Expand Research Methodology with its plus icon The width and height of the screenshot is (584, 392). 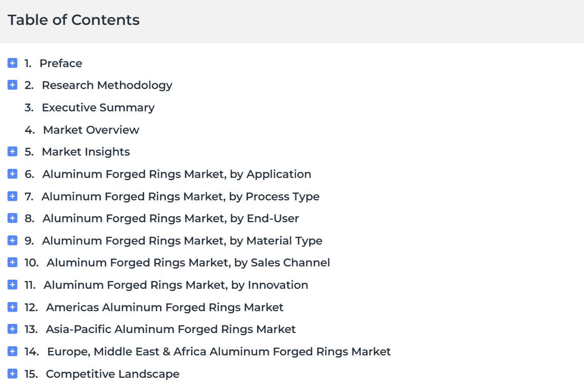12,85
